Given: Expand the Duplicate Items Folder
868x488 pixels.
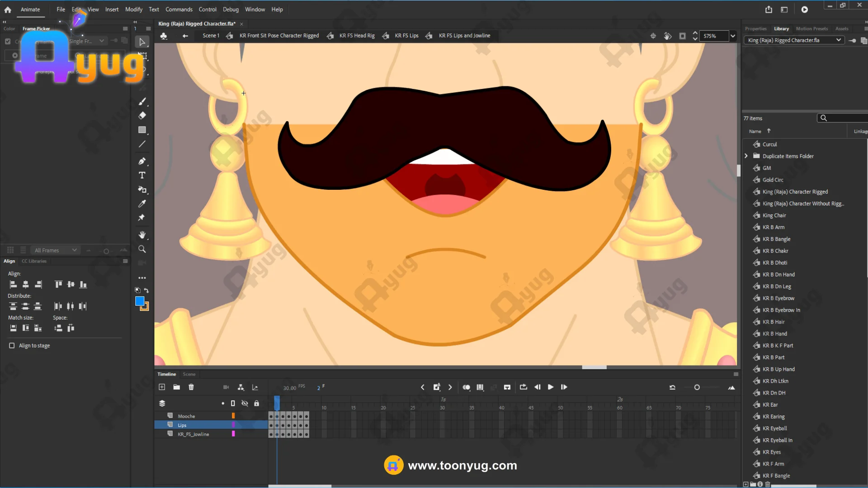Looking at the screenshot, I should pyautogui.click(x=746, y=156).
